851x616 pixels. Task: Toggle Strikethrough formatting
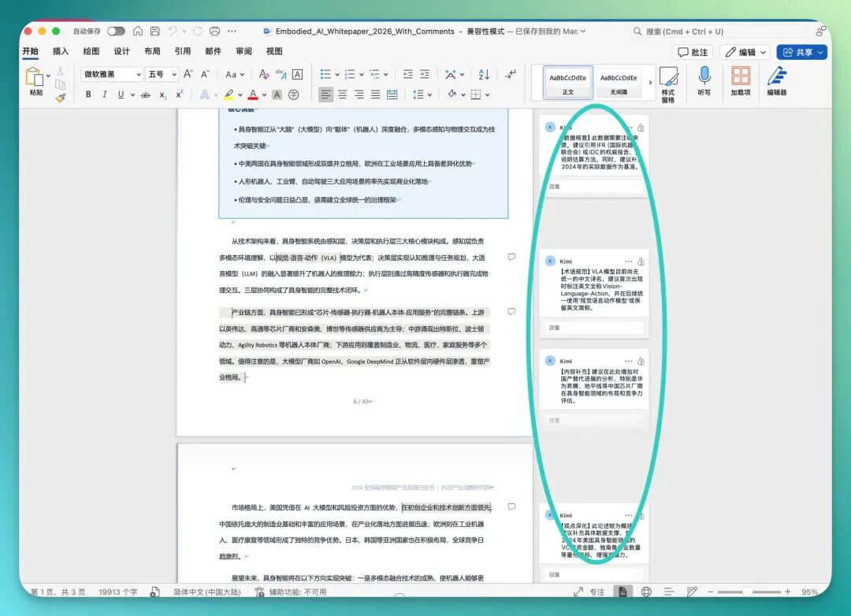point(145,95)
